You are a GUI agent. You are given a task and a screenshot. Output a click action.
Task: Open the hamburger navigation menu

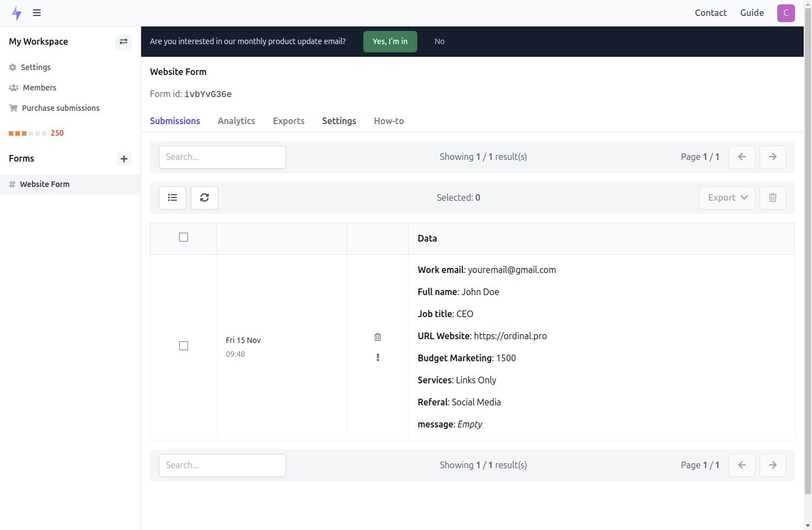(36, 13)
